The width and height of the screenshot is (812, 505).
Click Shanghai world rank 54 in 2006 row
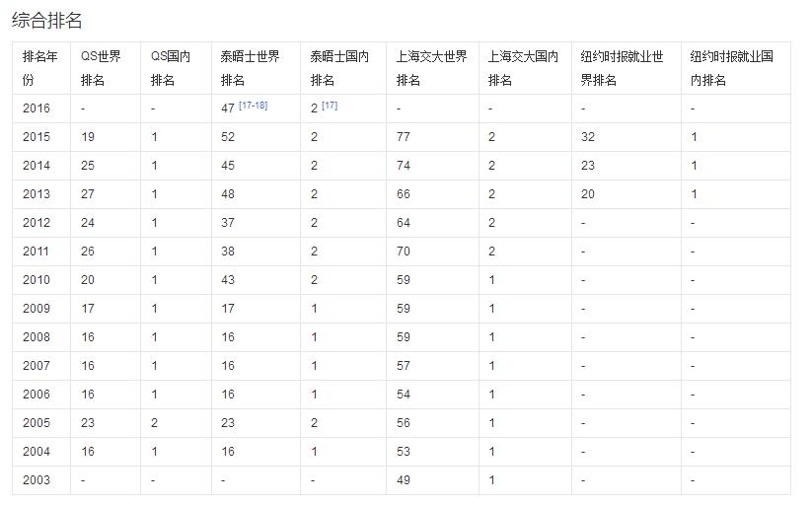pyautogui.click(x=404, y=395)
